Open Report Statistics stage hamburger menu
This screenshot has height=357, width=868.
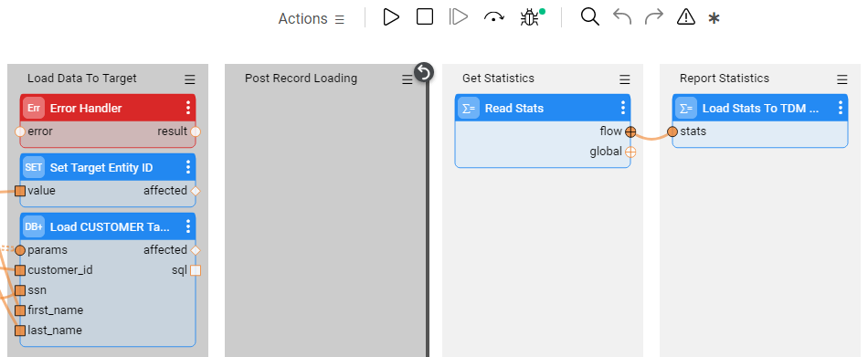pos(842,79)
